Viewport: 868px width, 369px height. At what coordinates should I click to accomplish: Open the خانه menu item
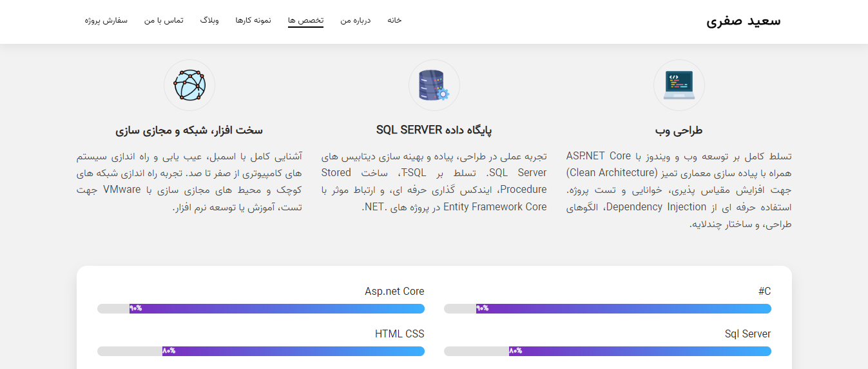click(394, 21)
